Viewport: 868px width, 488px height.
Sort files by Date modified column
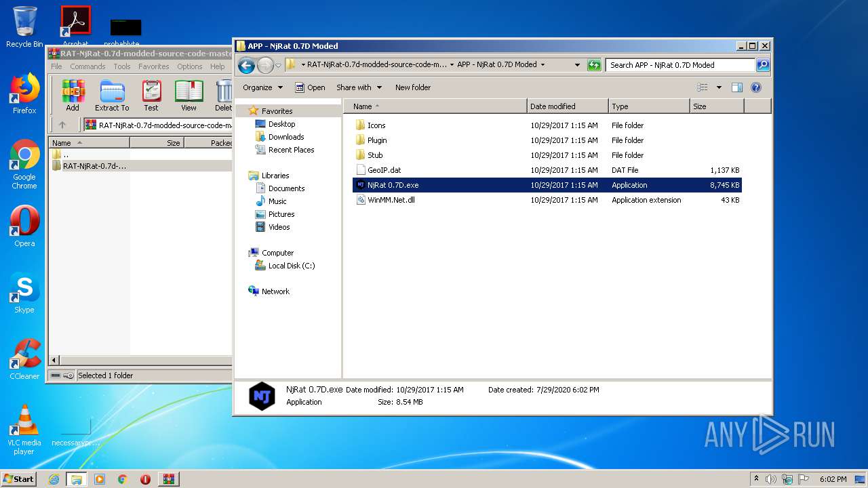pyautogui.click(x=568, y=106)
